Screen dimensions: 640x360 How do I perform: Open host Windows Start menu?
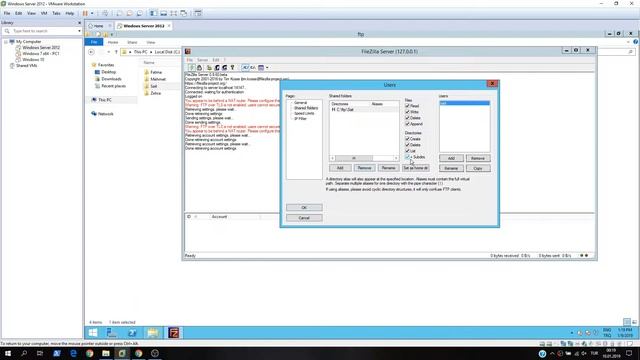(x=7, y=353)
